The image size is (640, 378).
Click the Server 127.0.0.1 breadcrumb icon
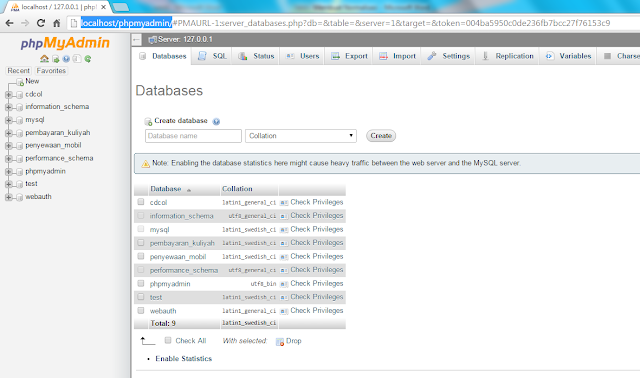click(153, 40)
